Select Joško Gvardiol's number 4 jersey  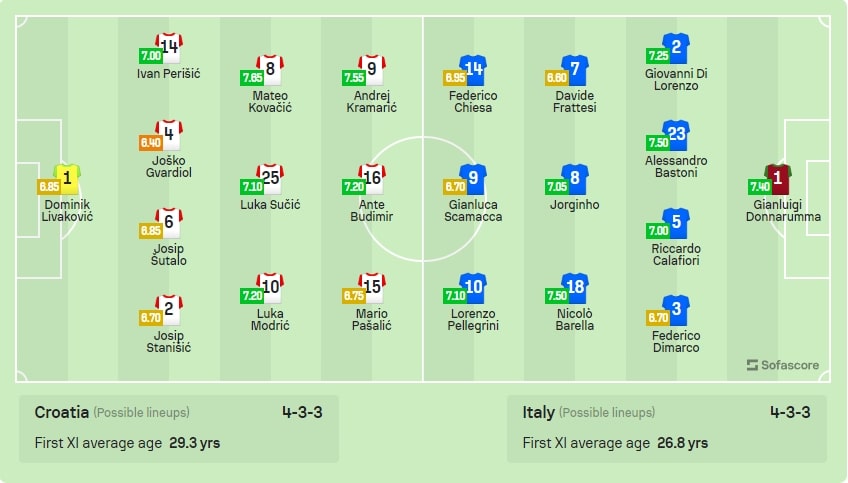pos(169,135)
